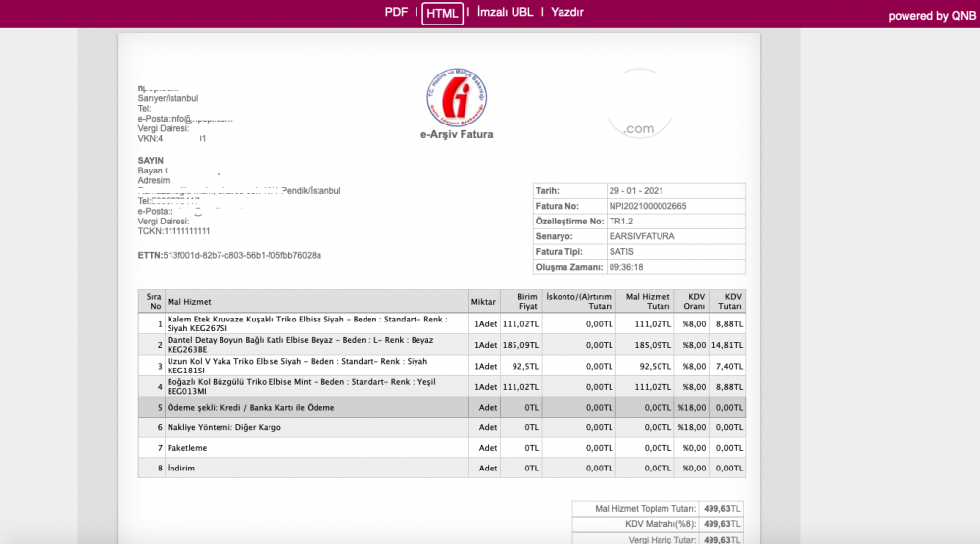Click the Vergi Hariç Tutar line
Screen dimensions: 980x544
click(x=658, y=539)
